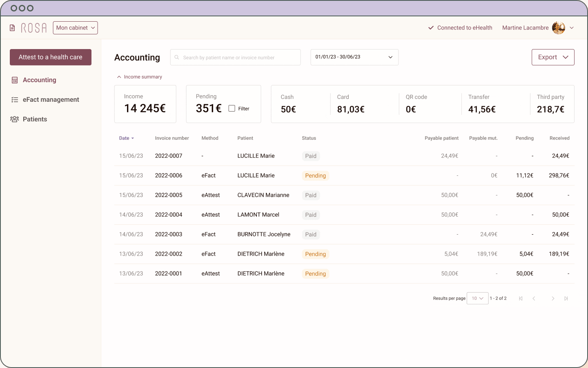Click the Patients group icon
Viewport: 588px width, 368px height.
coord(15,119)
